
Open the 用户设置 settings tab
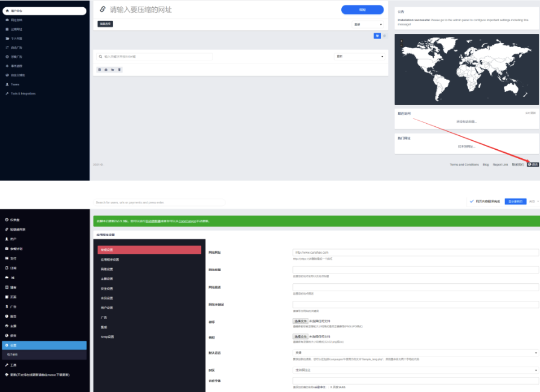click(x=107, y=307)
